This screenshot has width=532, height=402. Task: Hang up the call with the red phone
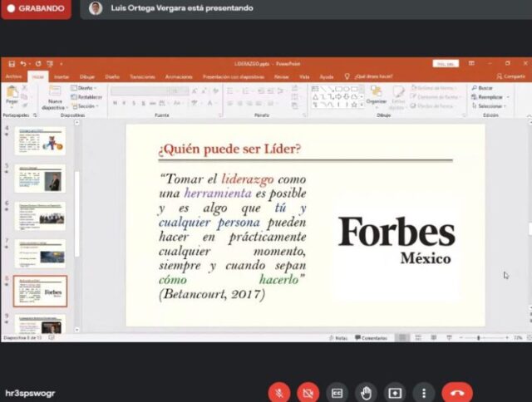[x=457, y=393]
